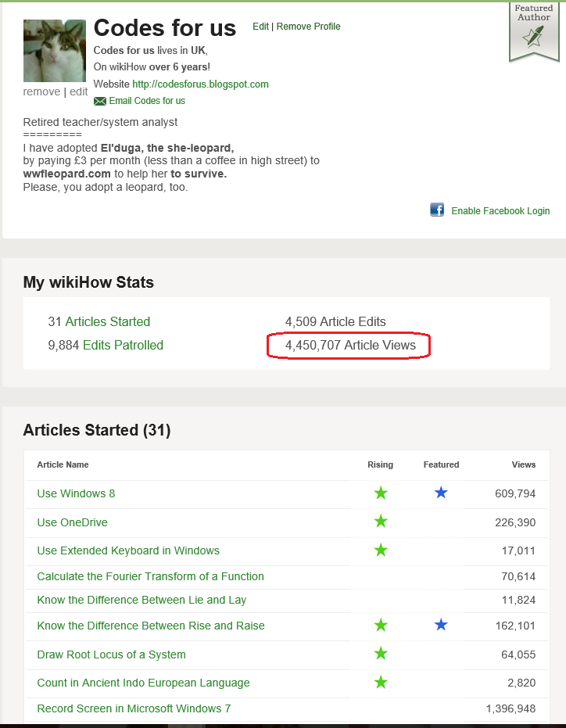566x728 pixels.
Task: Click the green Rising star for Use Windows 8
Action: 381,493
